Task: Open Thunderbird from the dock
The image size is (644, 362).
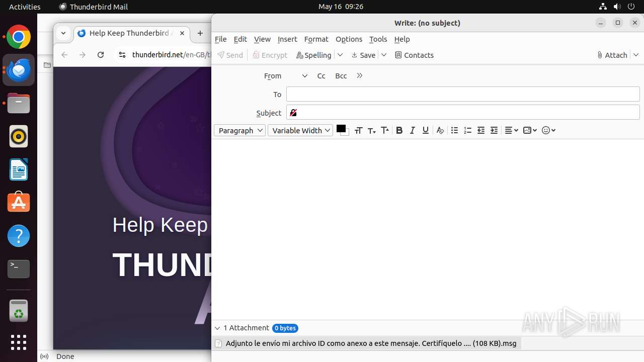Action: [x=19, y=70]
